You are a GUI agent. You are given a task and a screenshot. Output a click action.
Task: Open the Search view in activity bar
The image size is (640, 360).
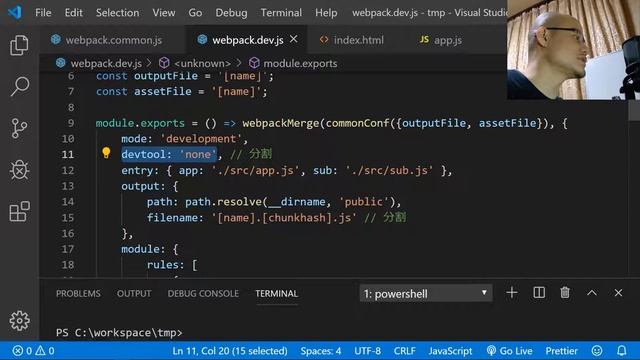19,87
